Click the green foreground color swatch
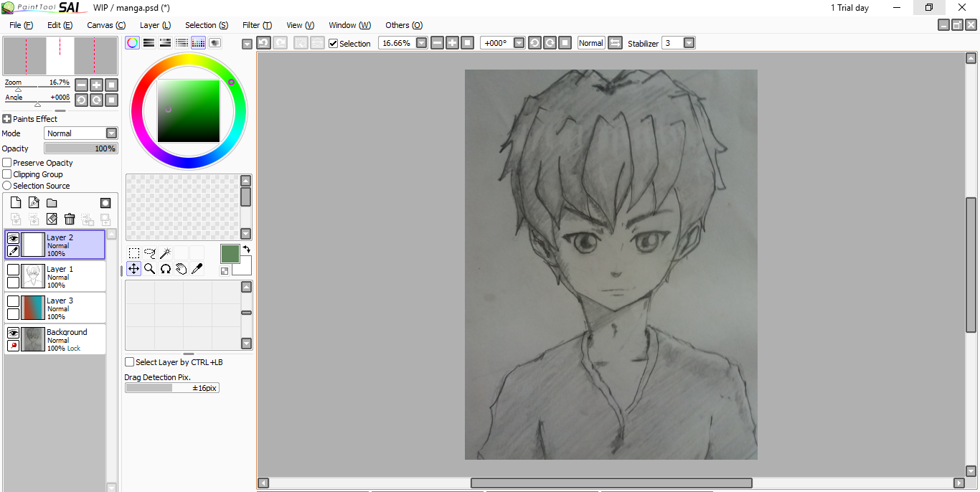The height and width of the screenshot is (492, 980). pyautogui.click(x=230, y=253)
